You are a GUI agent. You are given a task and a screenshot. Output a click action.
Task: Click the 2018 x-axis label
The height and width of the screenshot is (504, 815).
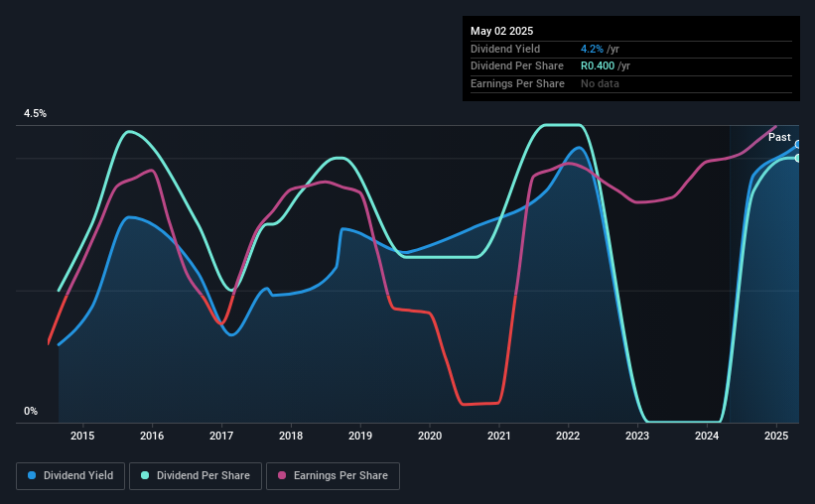(x=291, y=436)
